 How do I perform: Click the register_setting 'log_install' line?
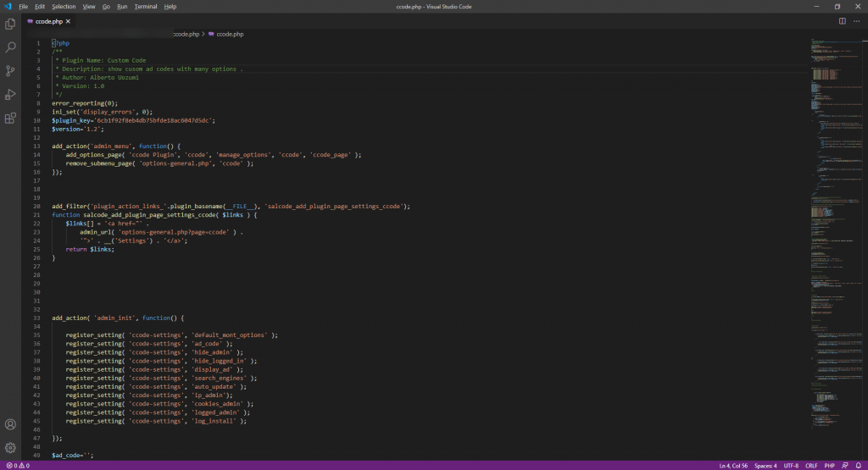(x=156, y=422)
